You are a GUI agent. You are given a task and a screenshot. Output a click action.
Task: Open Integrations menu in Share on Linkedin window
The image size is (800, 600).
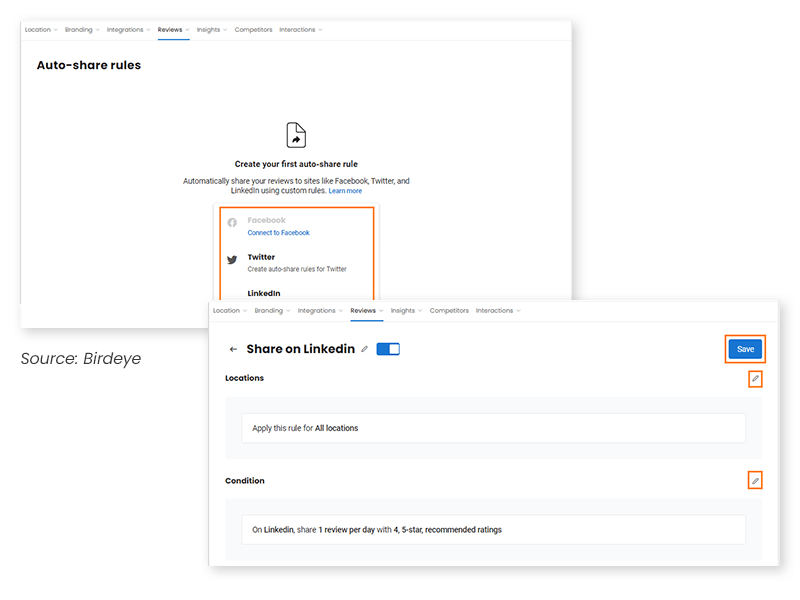tap(320, 310)
